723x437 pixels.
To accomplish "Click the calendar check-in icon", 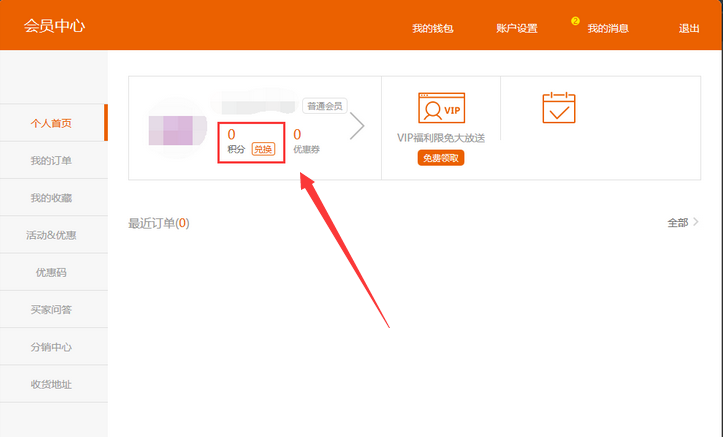I will tap(558, 107).
